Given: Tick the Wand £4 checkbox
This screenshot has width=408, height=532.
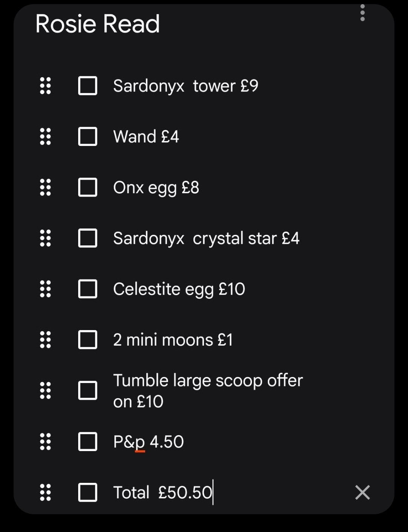Looking at the screenshot, I should 88,136.
